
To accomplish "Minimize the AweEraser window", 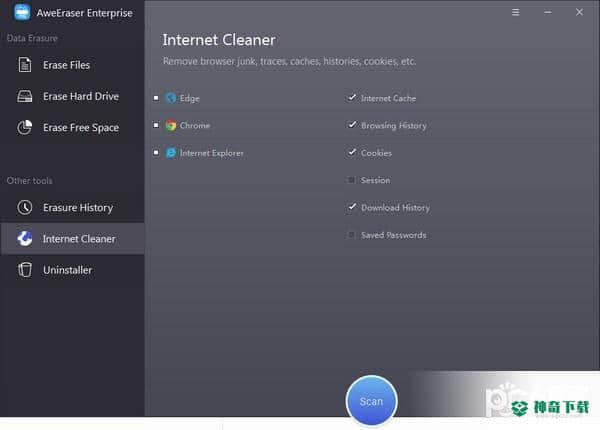I will pyautogui.click(x=548, y=12).
